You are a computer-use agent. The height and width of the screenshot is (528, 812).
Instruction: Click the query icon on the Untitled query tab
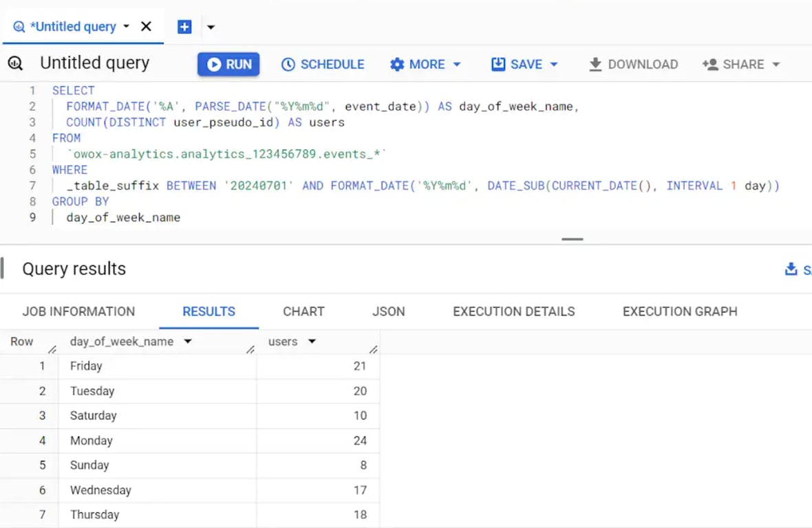click(19, 26)
